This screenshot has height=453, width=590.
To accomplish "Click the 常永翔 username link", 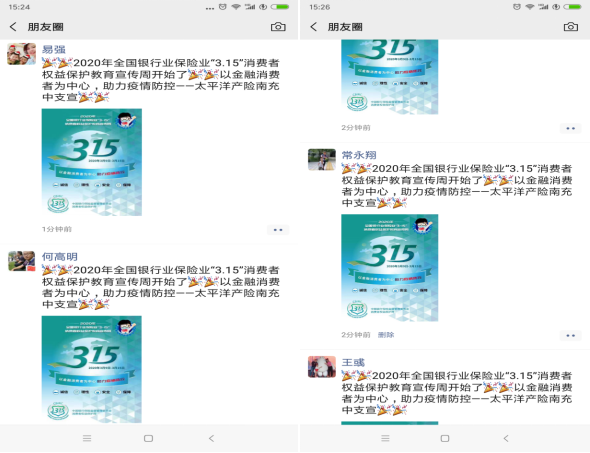I will point(359,155).
